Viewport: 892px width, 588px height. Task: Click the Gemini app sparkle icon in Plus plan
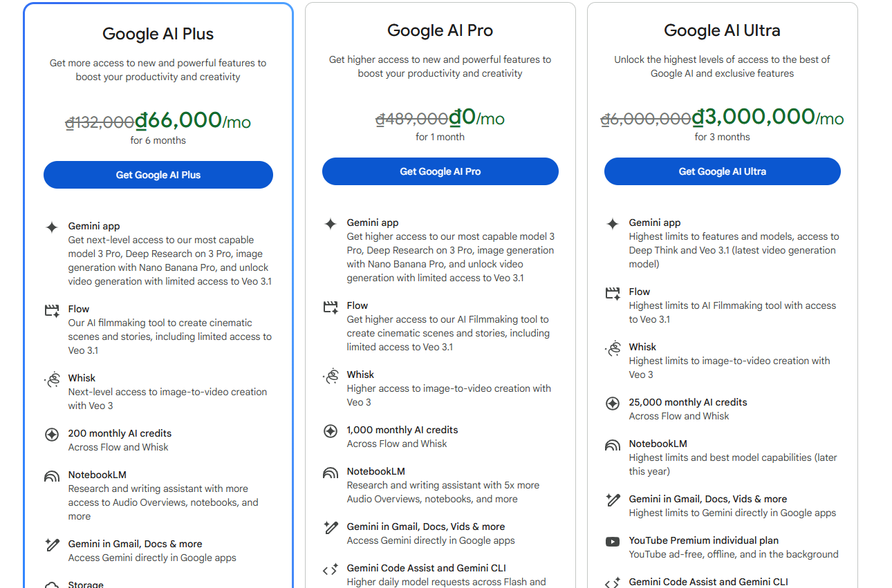tap(52, 227)
